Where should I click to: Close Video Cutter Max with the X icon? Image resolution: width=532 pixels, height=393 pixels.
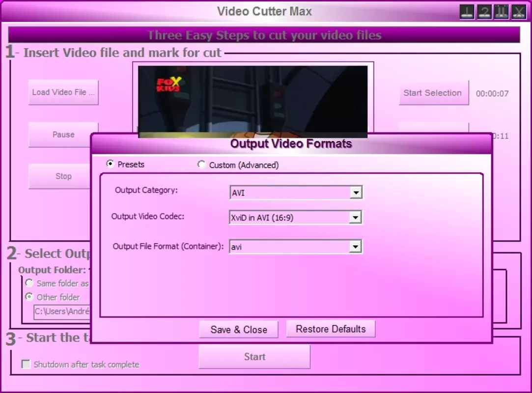[x=519, y=12]
